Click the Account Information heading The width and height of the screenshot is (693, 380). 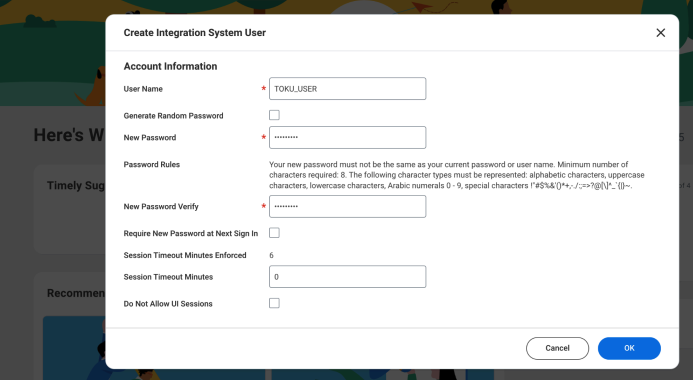[x=170, y=66]
